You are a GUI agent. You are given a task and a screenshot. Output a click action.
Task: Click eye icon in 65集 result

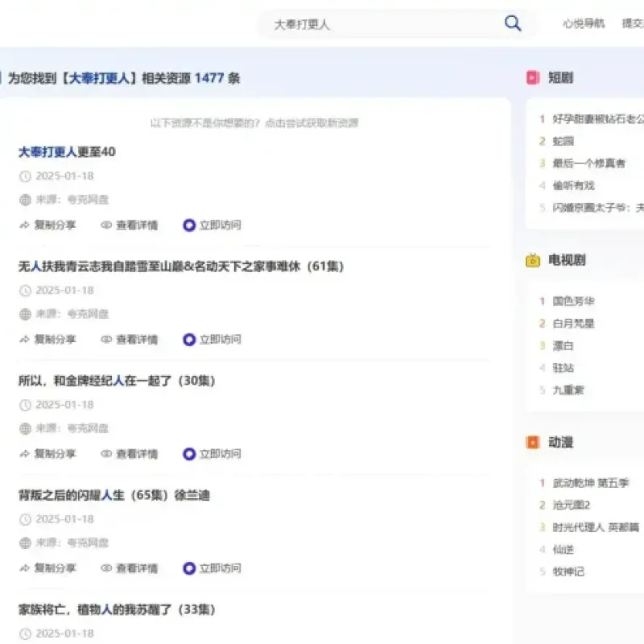coord(106,568)
